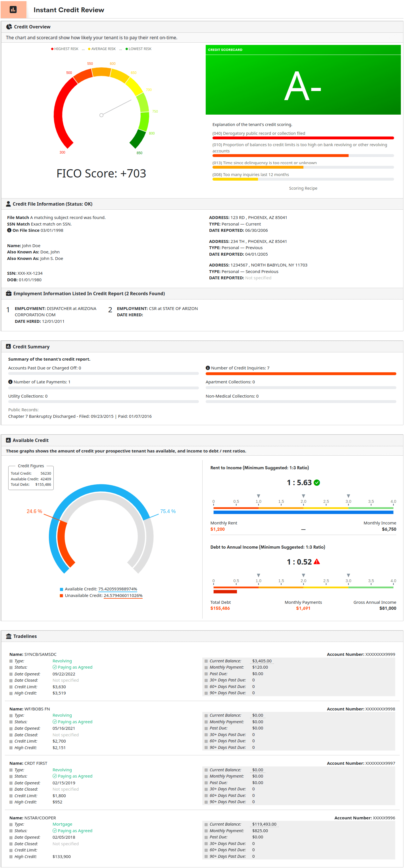Click the Monthly Payments $1,691 value

pos(303,609)
